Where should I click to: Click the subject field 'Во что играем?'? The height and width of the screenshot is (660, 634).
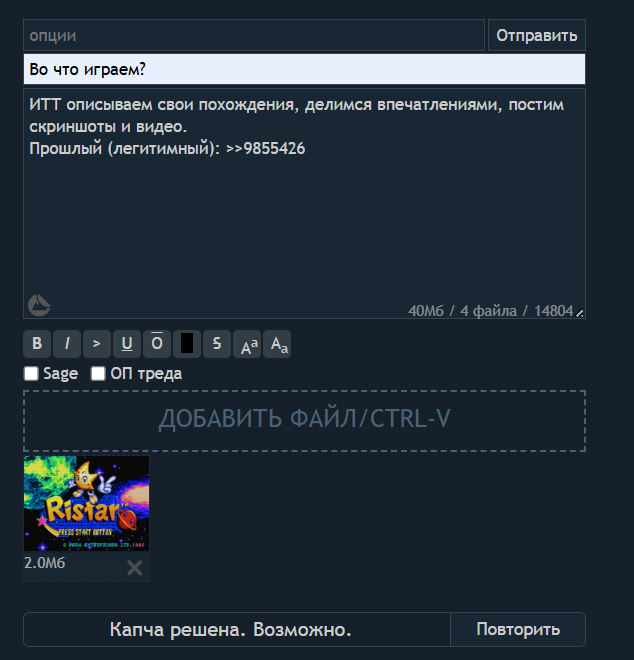304,69
